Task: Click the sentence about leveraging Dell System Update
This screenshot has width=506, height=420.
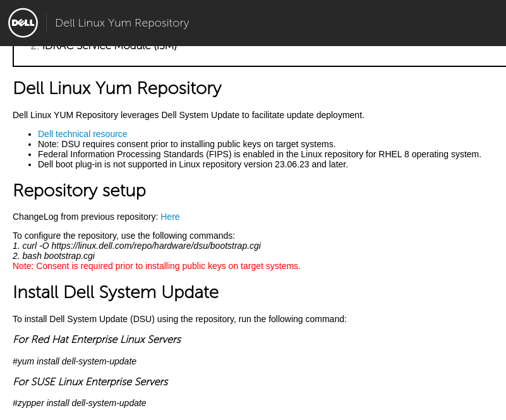Action: (x=188, y=115)
